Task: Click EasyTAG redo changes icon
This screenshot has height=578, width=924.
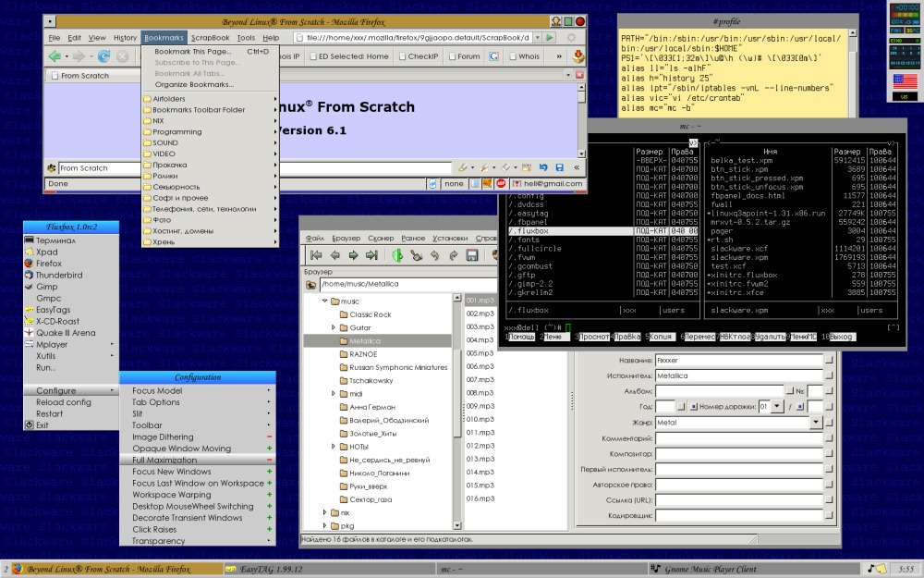Action: pyautogui.click(x=453, y=255)
